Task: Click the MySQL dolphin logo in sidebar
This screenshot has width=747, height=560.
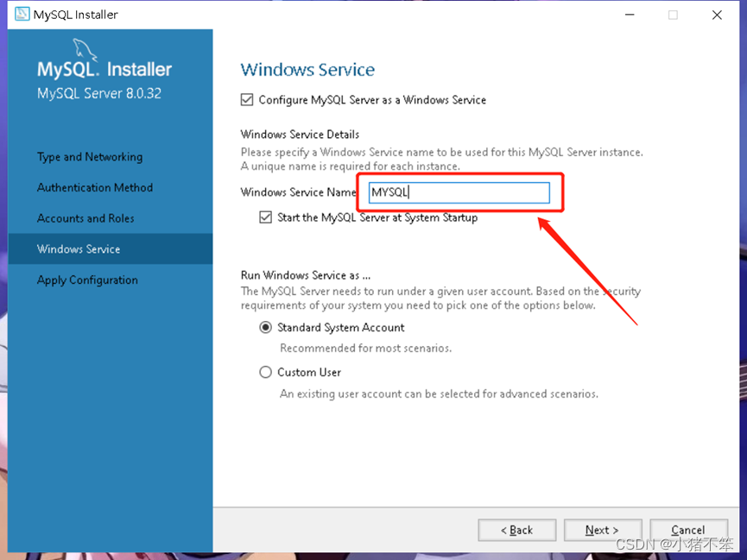Action: point(85,50)
